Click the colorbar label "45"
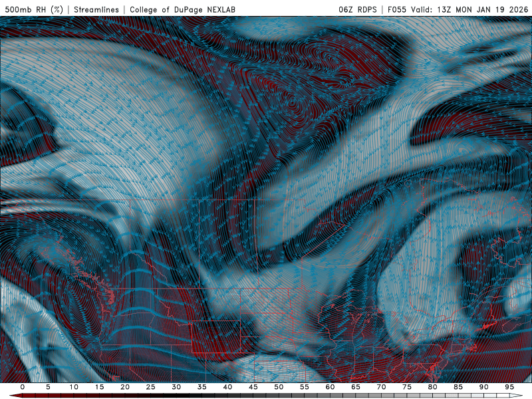This screenshot has height=399, width=532. pyautogui.click(x=253, y=387)
